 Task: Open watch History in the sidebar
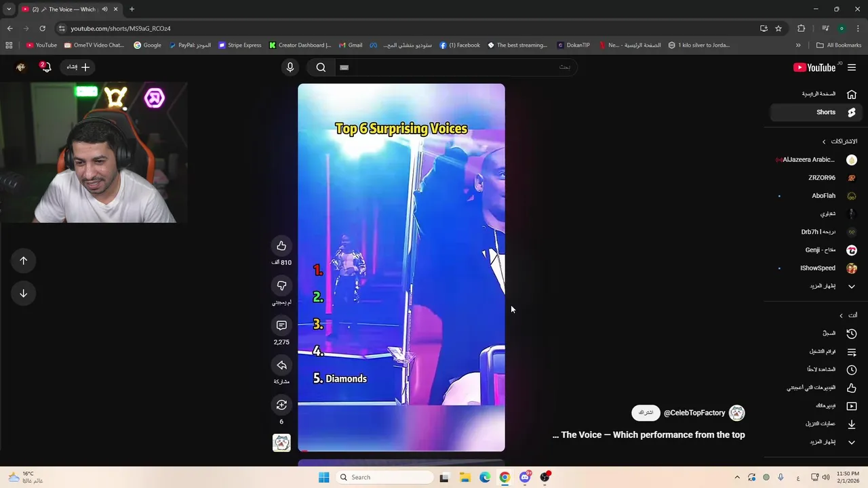pyautogui.click(x=816, y=333)
